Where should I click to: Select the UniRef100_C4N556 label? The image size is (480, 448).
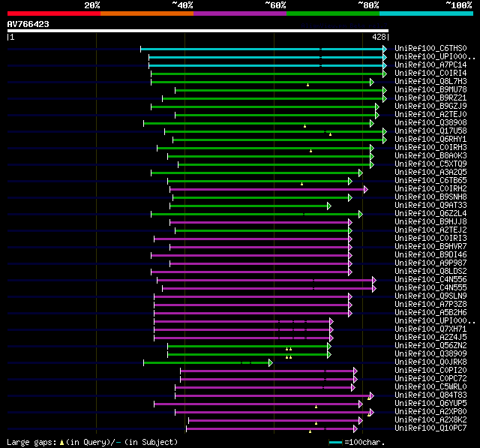430,280
